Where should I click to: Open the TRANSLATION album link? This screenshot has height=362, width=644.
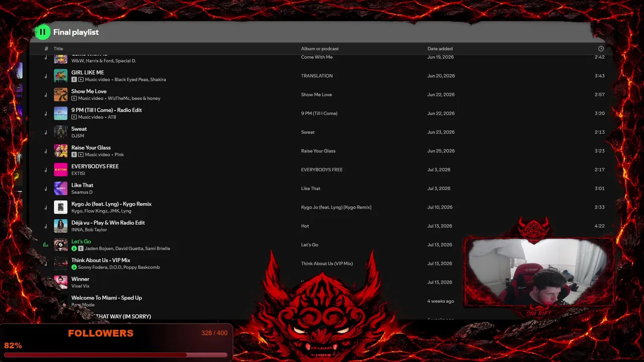coord(317,76)
